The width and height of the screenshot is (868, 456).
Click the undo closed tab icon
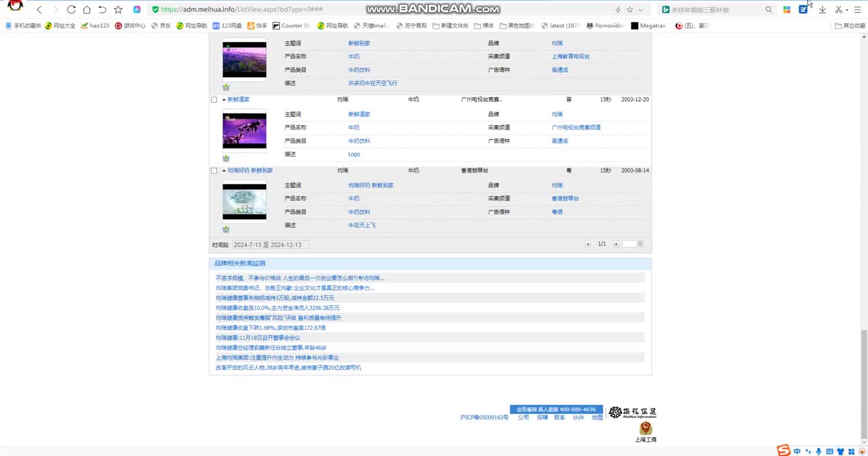pyautogui.click(x=102, y=9)
